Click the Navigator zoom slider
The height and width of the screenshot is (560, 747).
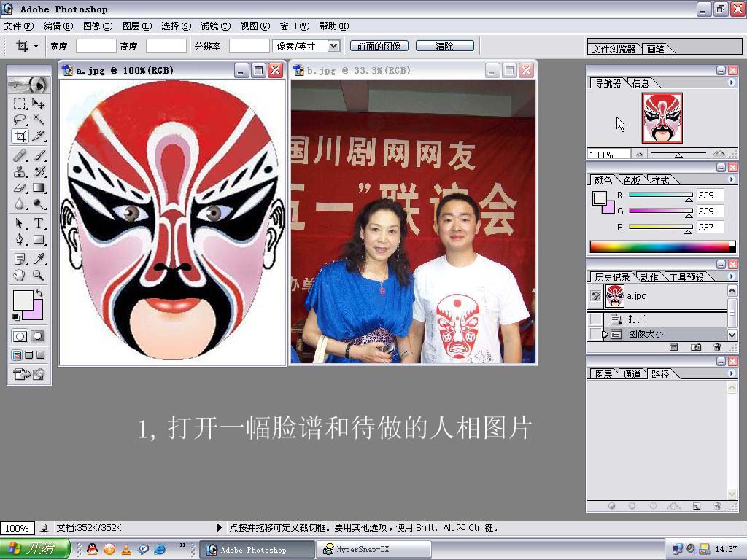(678, 154)
